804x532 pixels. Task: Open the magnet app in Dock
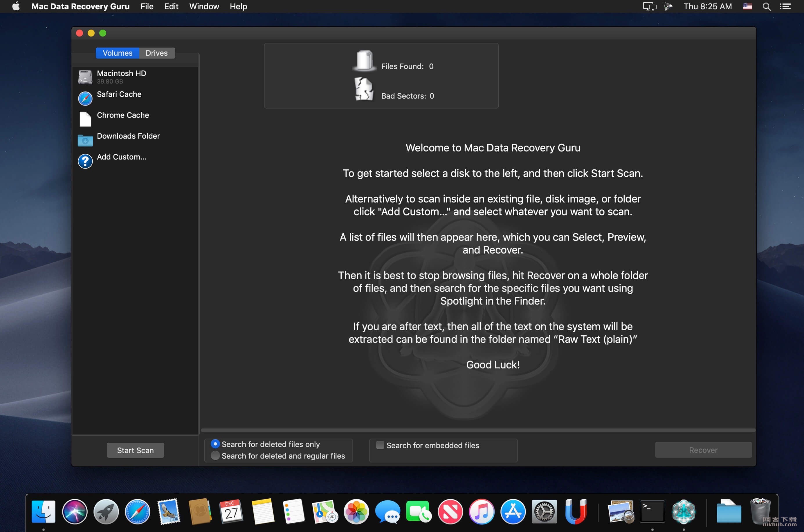coord(576,512)
